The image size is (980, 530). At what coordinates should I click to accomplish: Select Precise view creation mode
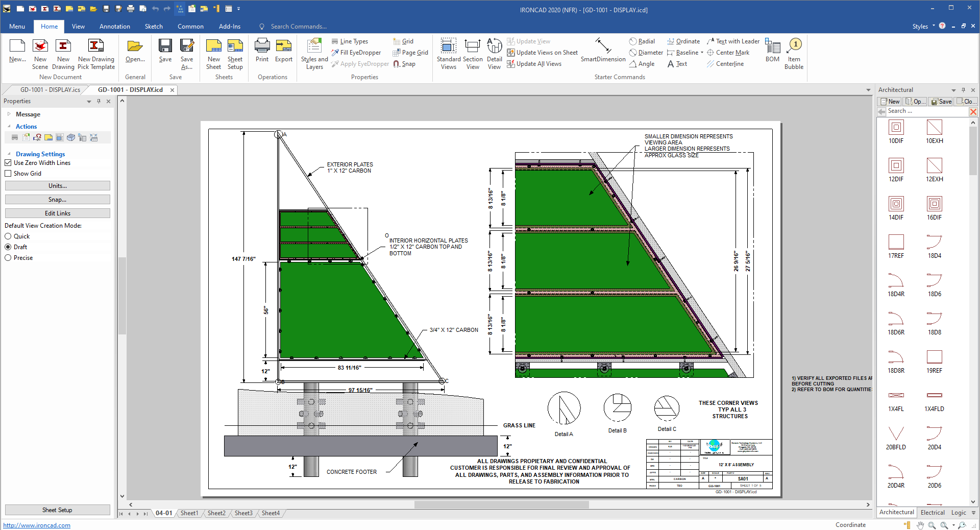[8, 258]
